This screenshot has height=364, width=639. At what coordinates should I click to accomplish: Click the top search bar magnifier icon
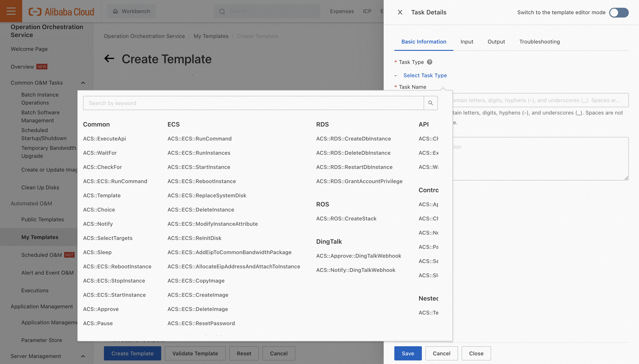coord(222,12)
